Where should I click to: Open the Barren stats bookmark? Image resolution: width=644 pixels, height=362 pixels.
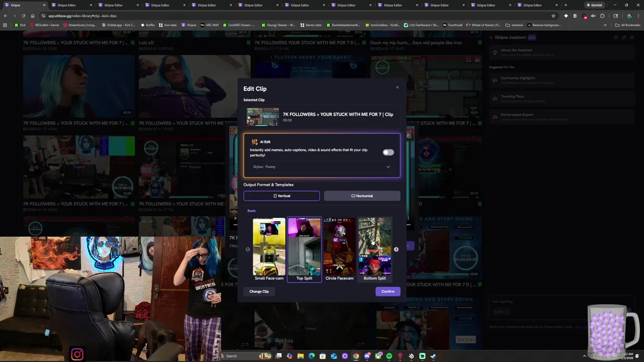pyautogui.click(x=311, y=25)
